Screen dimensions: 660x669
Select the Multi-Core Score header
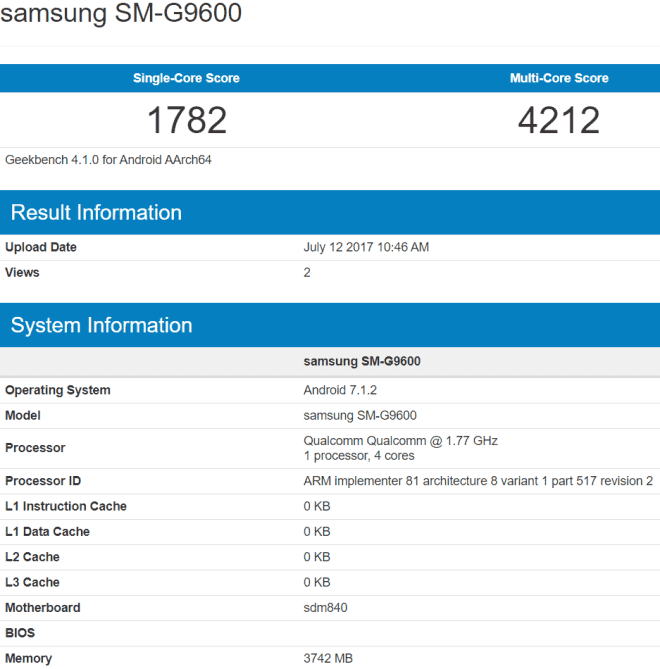[x=558, y=78]
